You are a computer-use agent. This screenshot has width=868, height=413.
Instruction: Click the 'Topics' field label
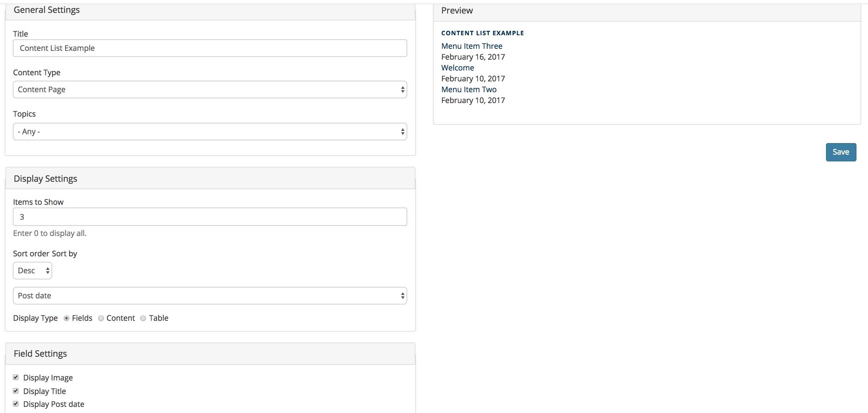[24, 114]
